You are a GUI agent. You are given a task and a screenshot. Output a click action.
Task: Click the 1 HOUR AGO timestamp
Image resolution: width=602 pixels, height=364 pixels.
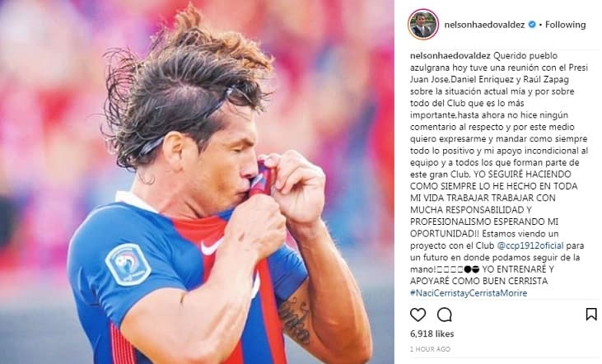tap(430, 349)
